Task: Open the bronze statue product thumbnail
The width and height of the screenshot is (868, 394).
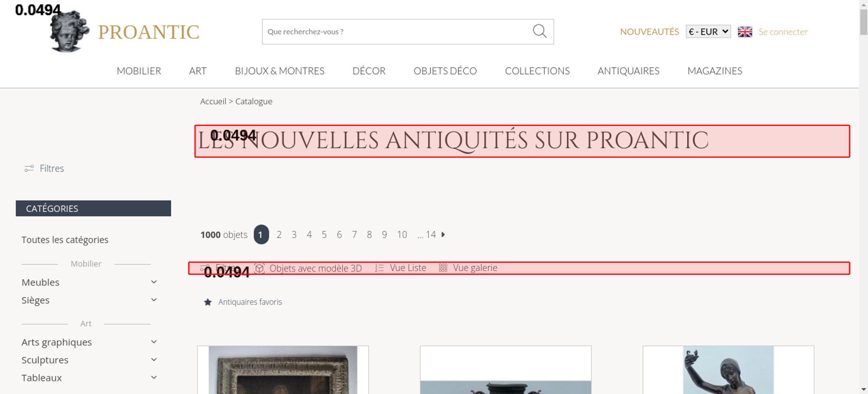Action: pos(728,370)
